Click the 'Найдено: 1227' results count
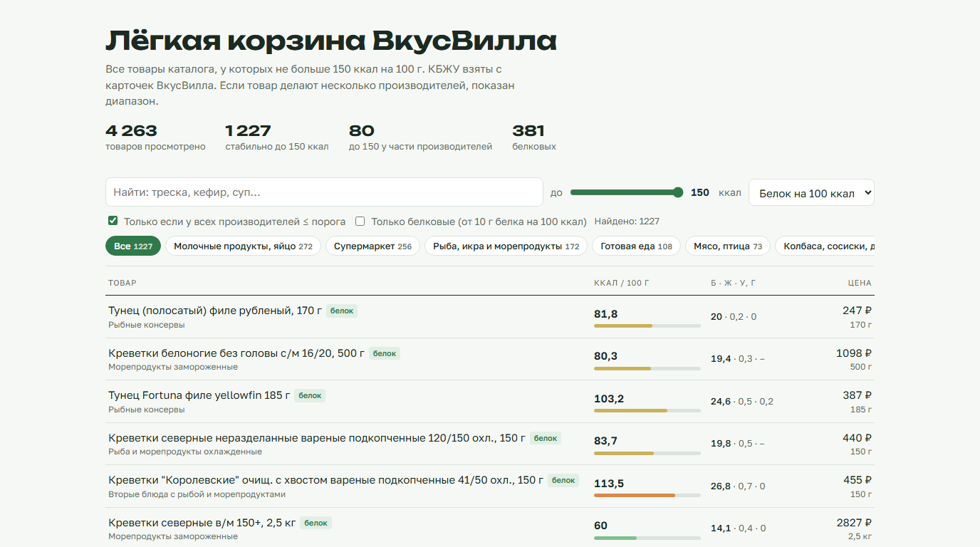Viewport: 980px width, 547px height. point(627,222)
